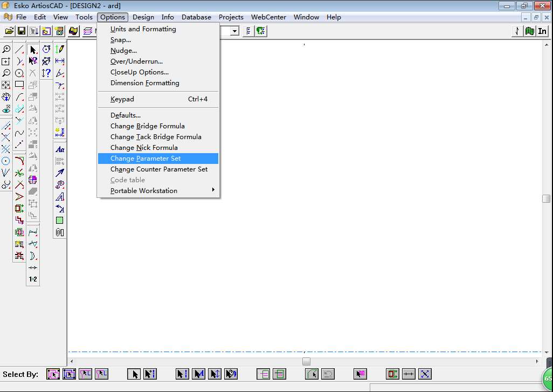Viewport: 553px width, 392px height.
Task: Select the blue arrow annotation tool
Action: tap(60, 173)
